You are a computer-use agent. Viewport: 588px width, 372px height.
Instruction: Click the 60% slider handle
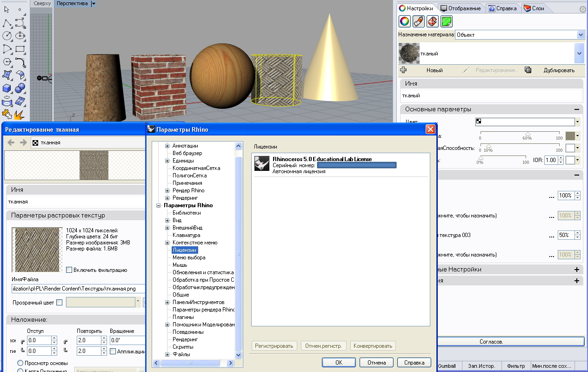(528, 134)
